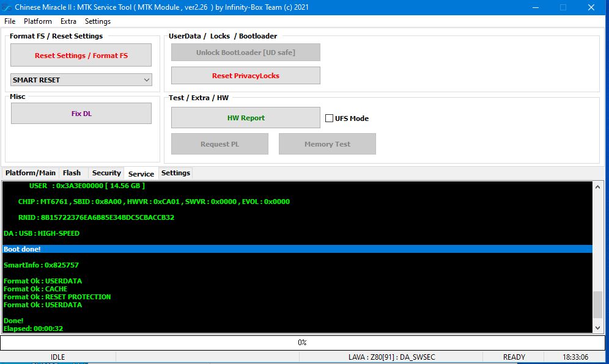The width and height of the screenshot is (609, 364).
Task: Expand the SMART RESET dropdown
Action: (x=81, y=80)
